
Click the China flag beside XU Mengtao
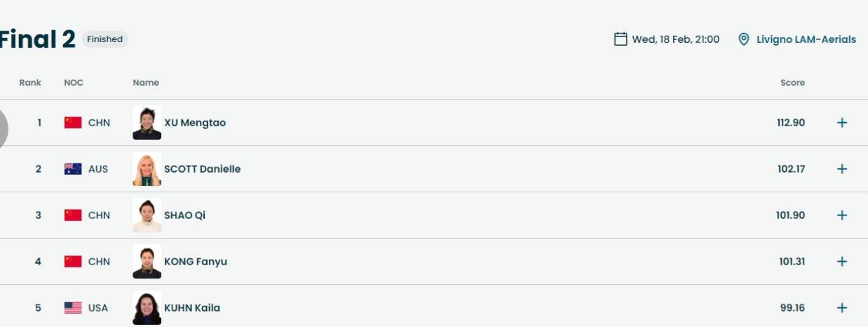[x=73, y=123]
